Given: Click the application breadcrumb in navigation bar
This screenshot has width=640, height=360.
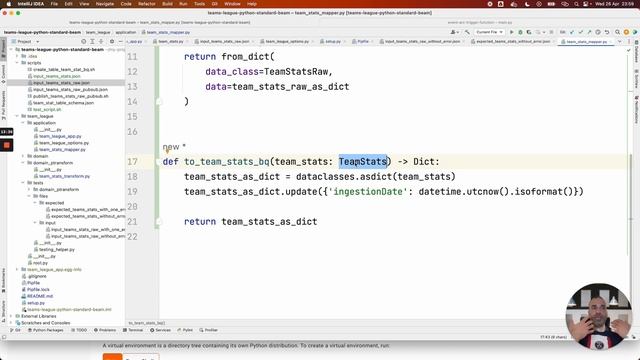Looking at the screenshot, I should tap(126, 32).
